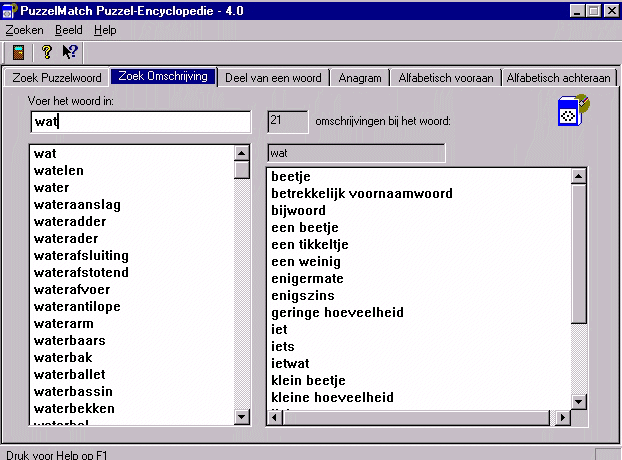Click the word input field containing 'wat'
The width and height of the screenshot is (622, 460).
[141, 121]
